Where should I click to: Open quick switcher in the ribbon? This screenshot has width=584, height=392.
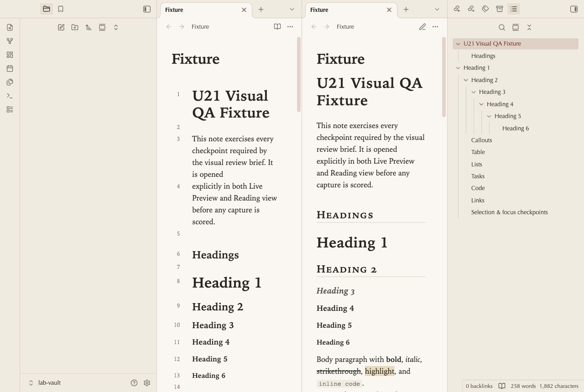pos(10,27)
